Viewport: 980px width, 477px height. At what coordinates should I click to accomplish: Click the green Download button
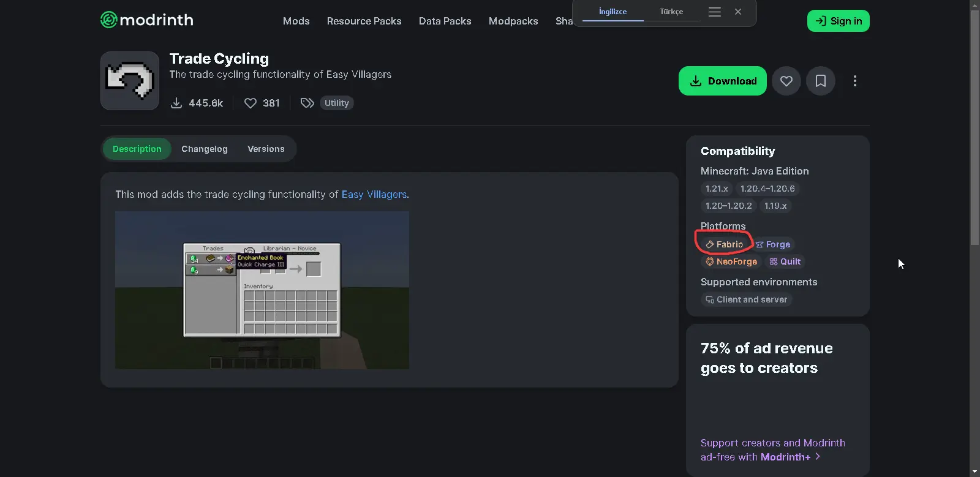tap(723, 81)
